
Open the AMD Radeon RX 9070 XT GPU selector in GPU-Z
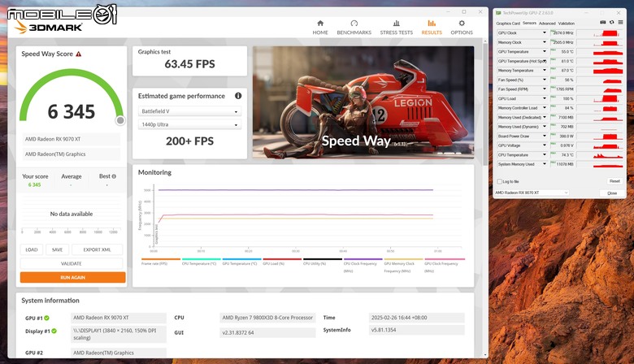pyautogui.click(x=532, y=193)
